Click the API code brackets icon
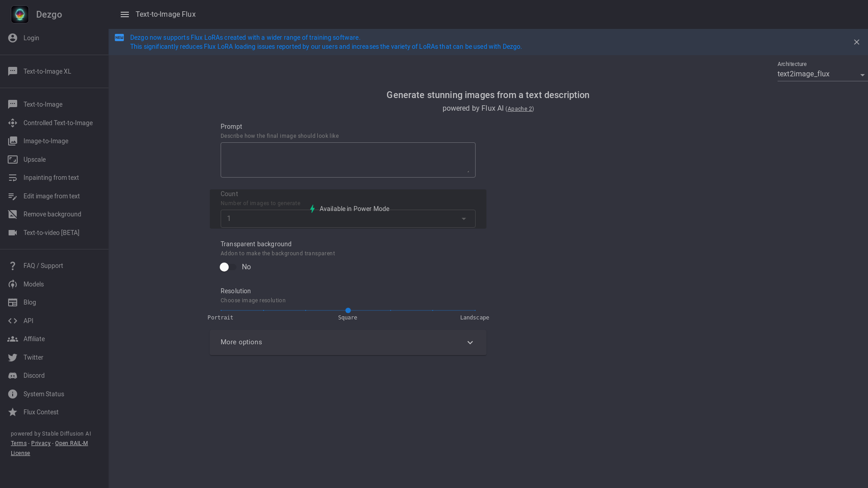This screenshot has width=868, height=488. pos(13,321)
